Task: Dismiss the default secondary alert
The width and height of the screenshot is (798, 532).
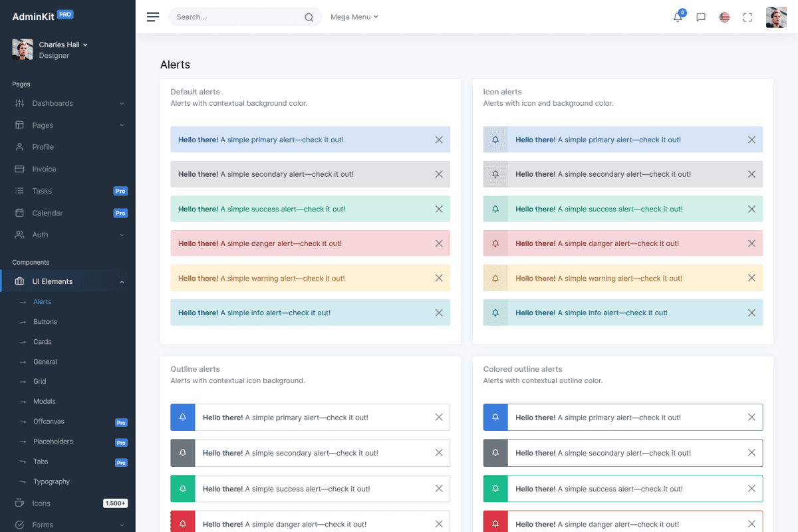Action: click(x=439, y=174)
